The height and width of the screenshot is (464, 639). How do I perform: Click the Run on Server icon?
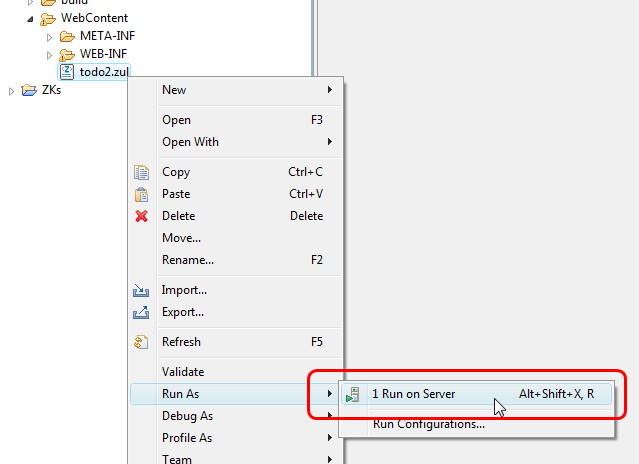pos(353,395)
